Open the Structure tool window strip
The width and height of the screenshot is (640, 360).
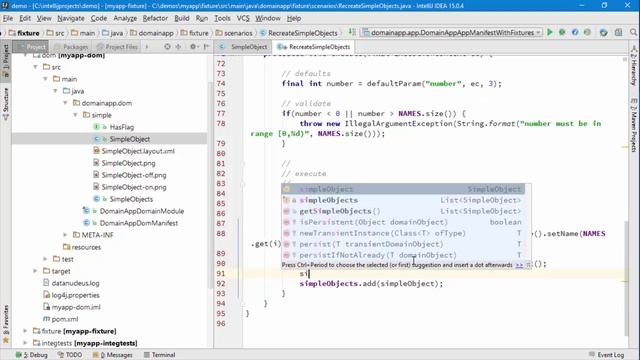[x=6, y=104]
